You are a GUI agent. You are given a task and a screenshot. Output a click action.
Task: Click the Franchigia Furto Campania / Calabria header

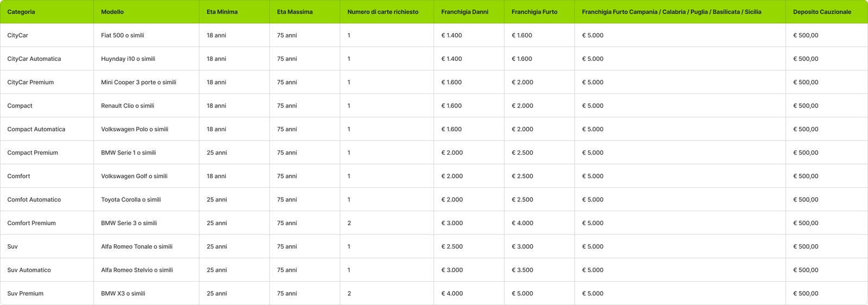pos(671,12)
